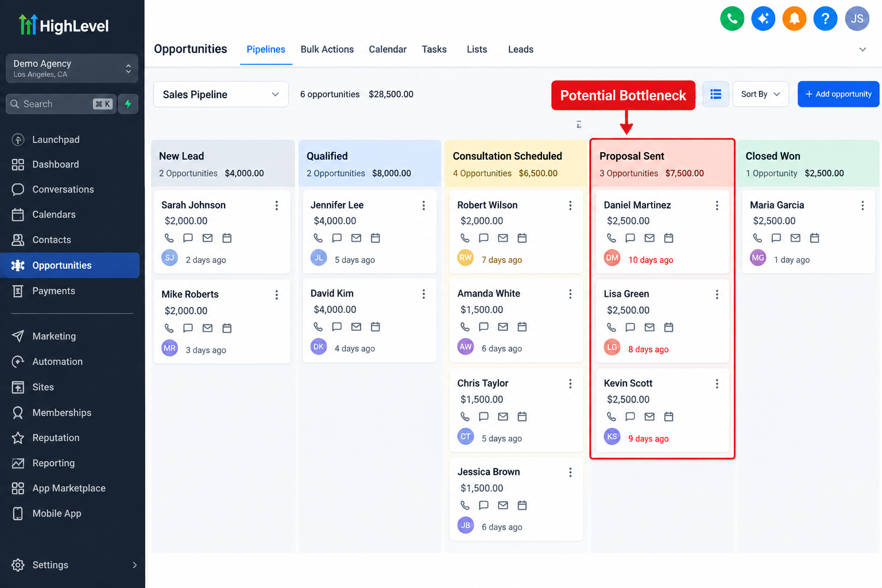Switch to list view icon
Screen dimensions: 882x588
(x=715, y=94)
